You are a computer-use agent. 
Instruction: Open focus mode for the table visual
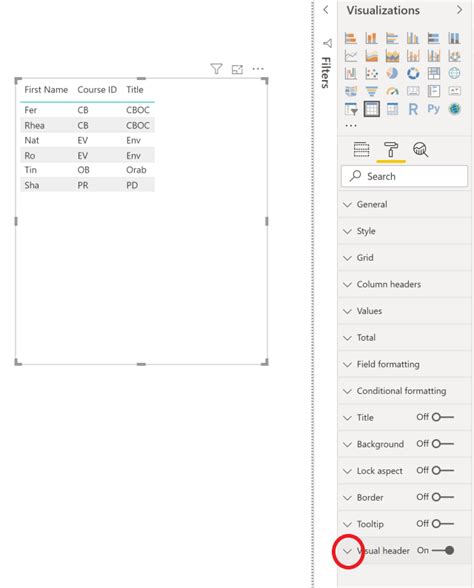pos(237,69)
